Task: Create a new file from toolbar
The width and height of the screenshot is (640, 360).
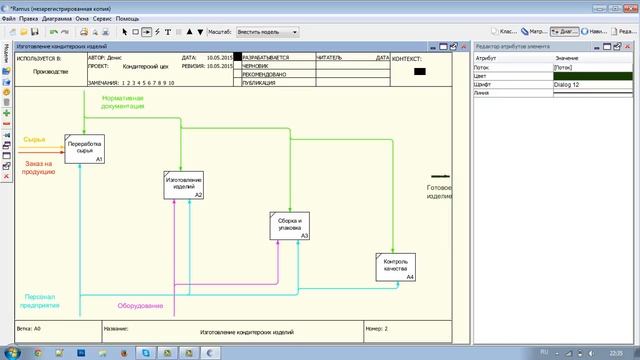Action: click(x=13, y=32)
